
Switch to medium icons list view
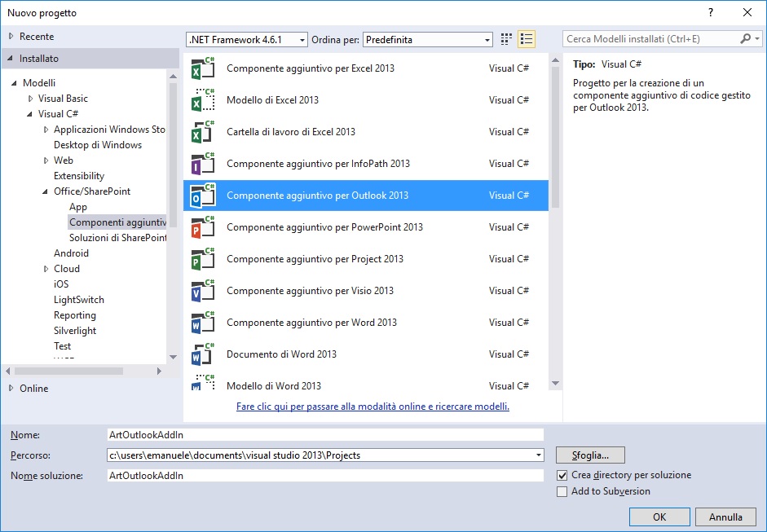coord(527,39)
